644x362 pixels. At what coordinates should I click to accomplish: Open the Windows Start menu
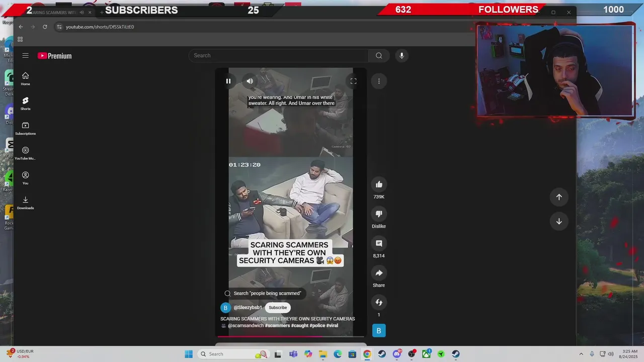[189, 354]
